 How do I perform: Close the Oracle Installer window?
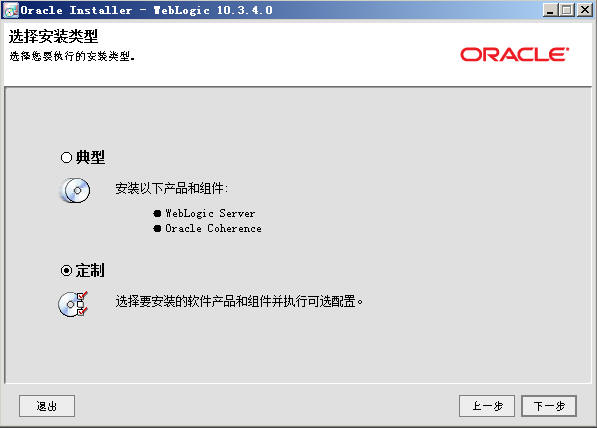coord(585,10)
